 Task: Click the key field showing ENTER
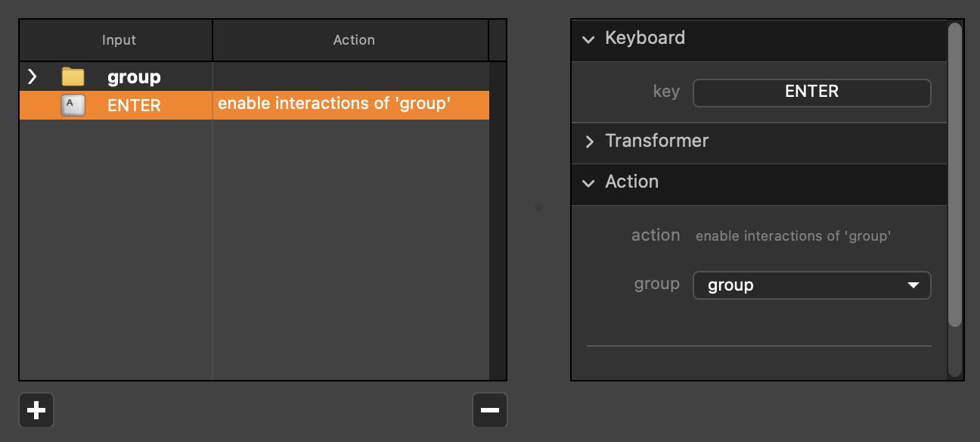tap(811, 92)
